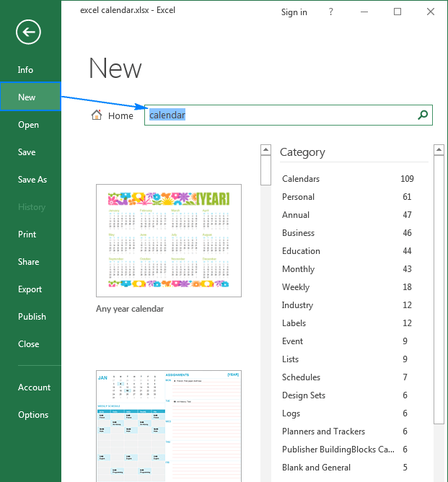The image size is (448, 482).
Task: Click the calendar search text field
Action: coord(281,115)
